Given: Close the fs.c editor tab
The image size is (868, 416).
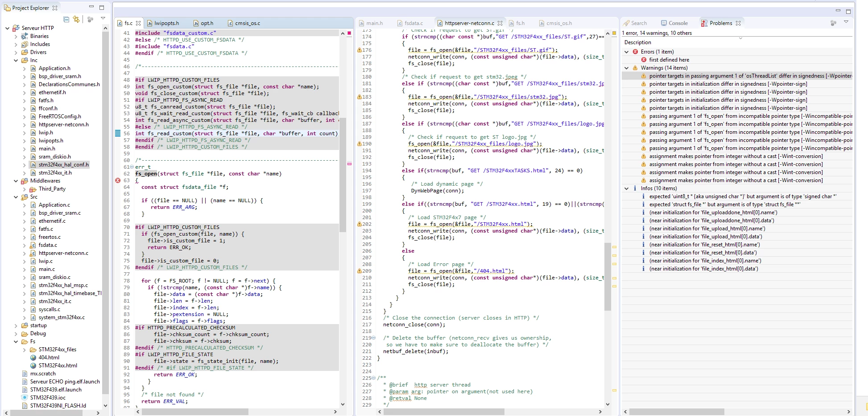Looking at the screenshot, I should click(x=138, y=23).
